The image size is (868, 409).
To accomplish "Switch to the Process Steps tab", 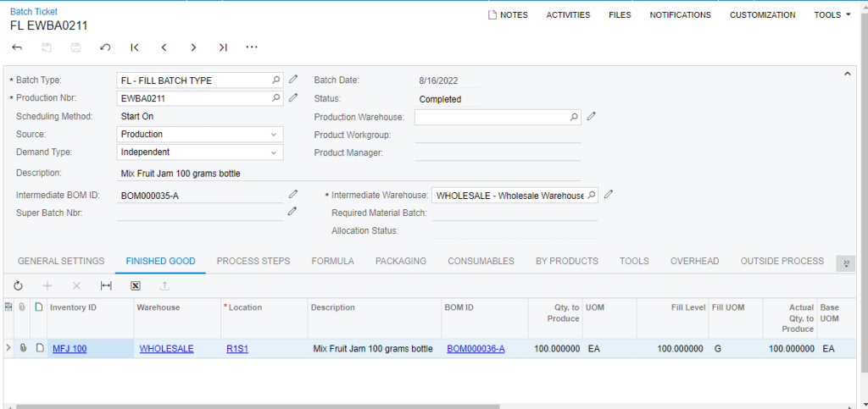I will [253, 261].
